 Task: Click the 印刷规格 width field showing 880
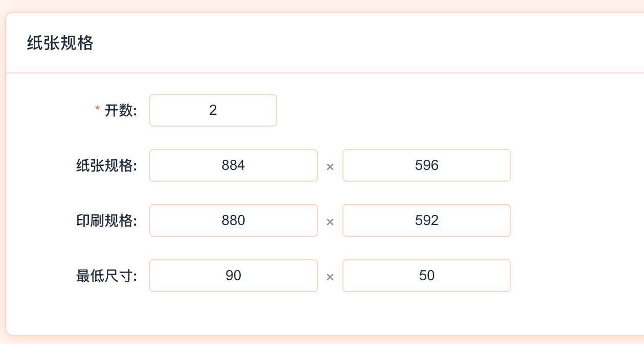234,220
